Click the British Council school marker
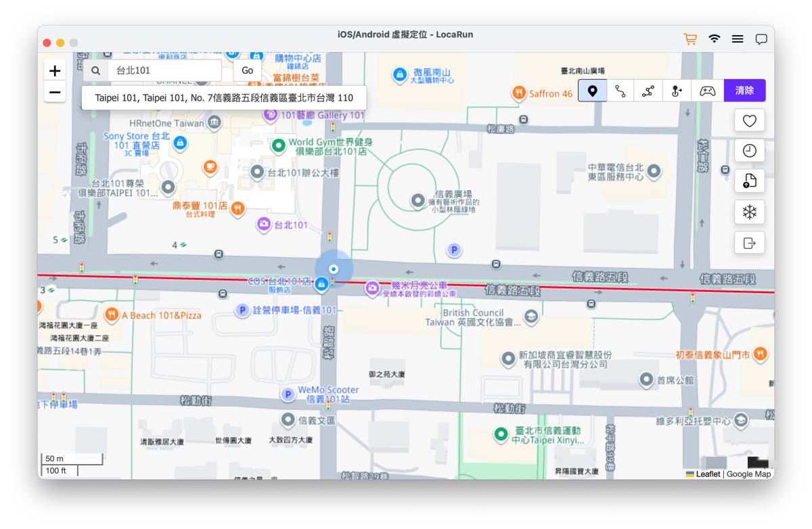The height and width of the screenshot is (529, 812). pos(531,317)
